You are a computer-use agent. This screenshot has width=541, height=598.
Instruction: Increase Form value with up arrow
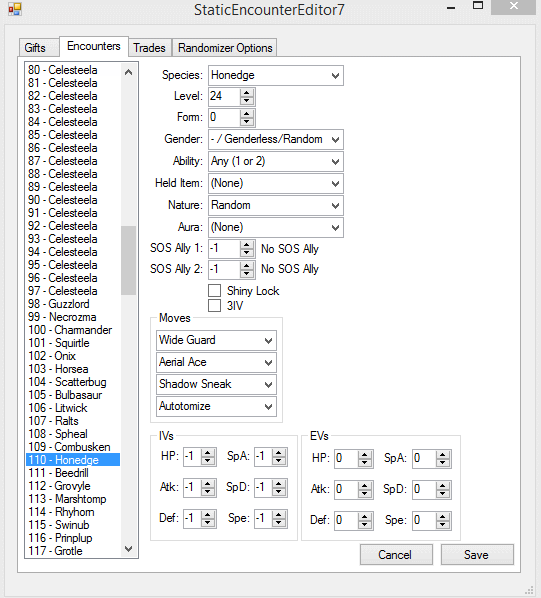pyautogui.click(x=247, y=114)
